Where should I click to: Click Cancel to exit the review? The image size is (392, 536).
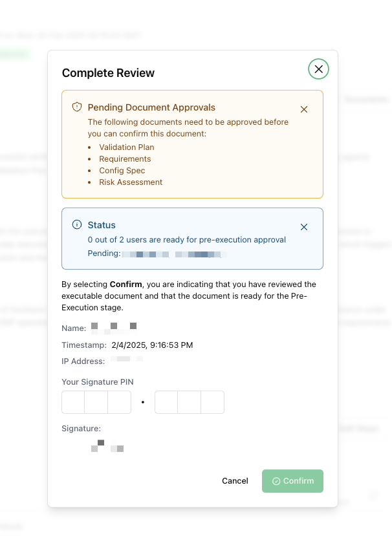click(x=235, y=481)
